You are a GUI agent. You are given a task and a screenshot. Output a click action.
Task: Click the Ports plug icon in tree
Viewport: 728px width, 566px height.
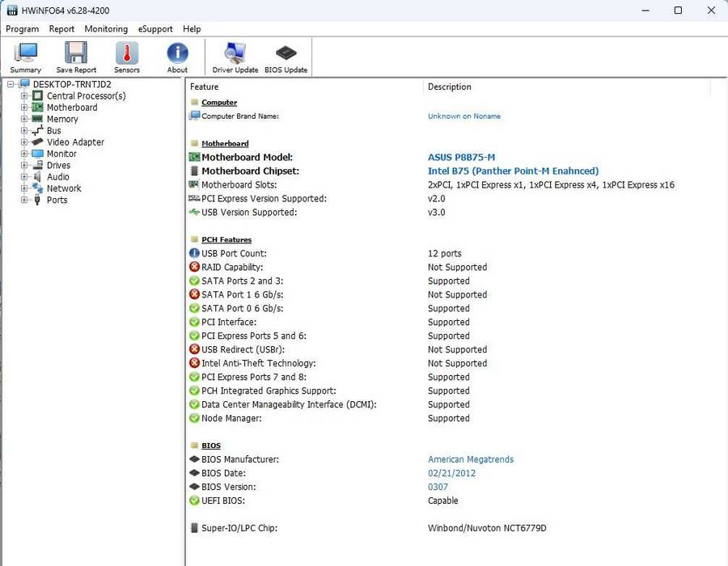37,200
